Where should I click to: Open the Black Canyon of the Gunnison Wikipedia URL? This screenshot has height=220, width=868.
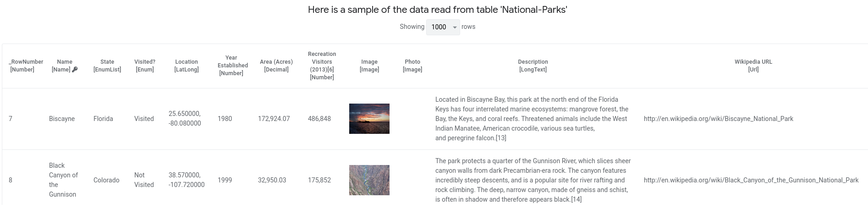[751, 180]
